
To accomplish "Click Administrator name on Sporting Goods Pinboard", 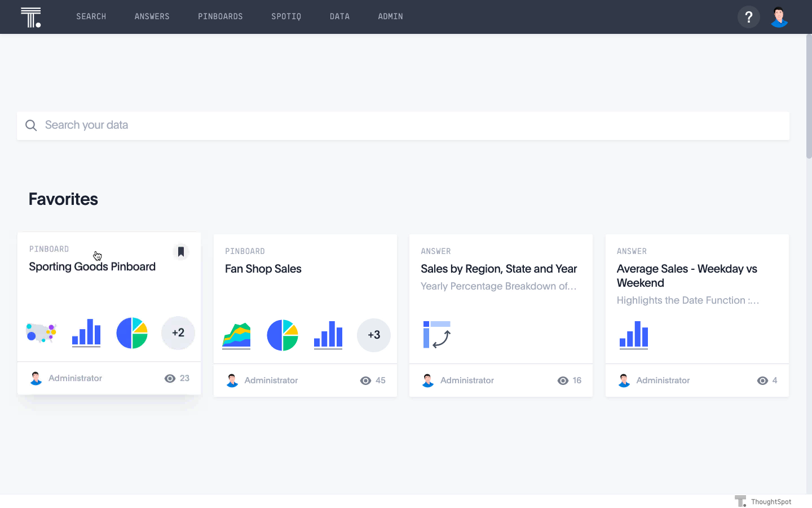I will 75,378.
